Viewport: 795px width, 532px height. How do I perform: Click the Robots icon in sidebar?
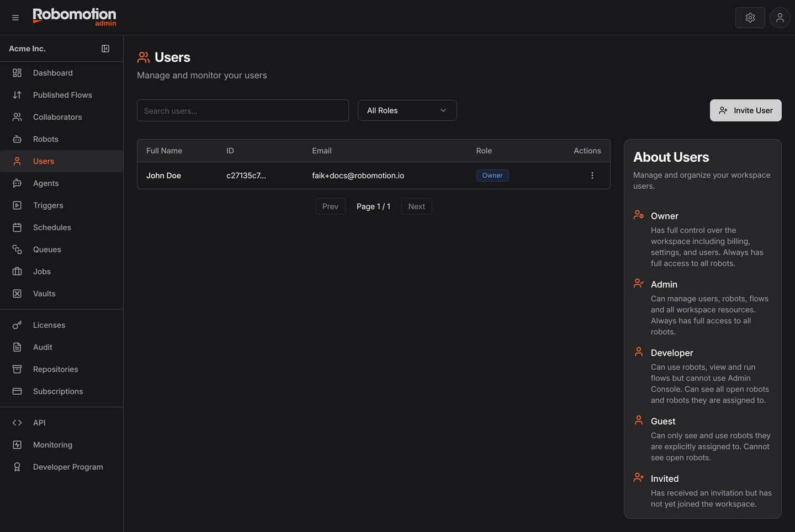click(x=17, y=139)
